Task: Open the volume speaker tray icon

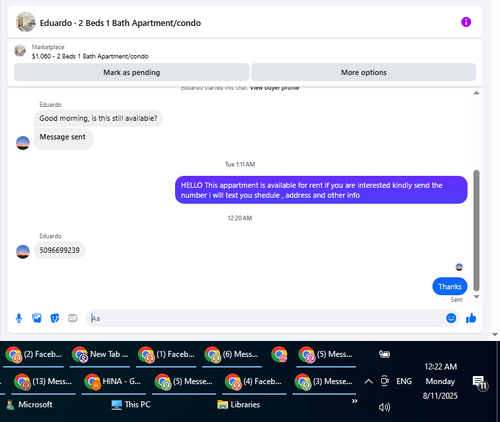Action: 384,407
